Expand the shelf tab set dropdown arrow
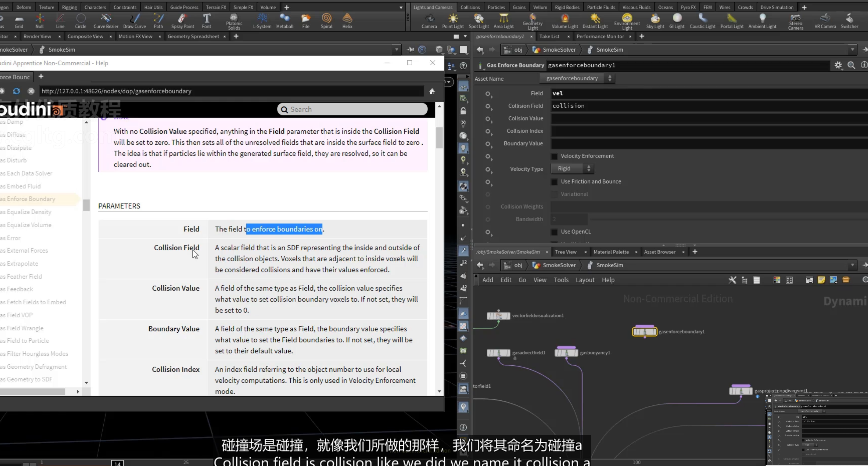Screen dimensions: 868x466 click(401, 8)
